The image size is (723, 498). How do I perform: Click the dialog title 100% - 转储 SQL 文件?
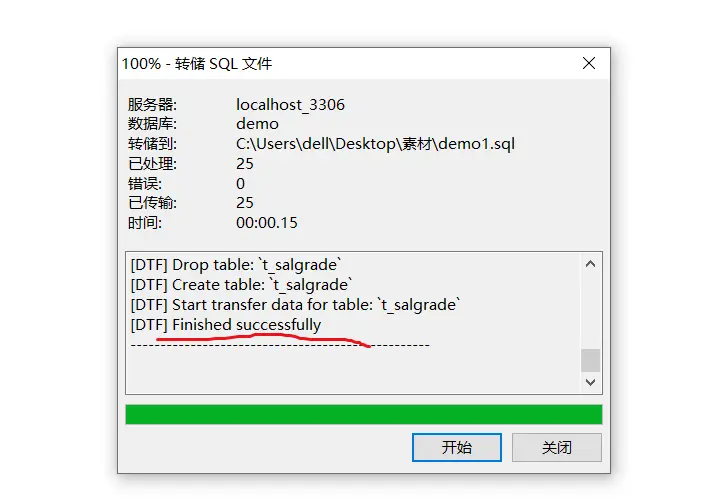197,64
